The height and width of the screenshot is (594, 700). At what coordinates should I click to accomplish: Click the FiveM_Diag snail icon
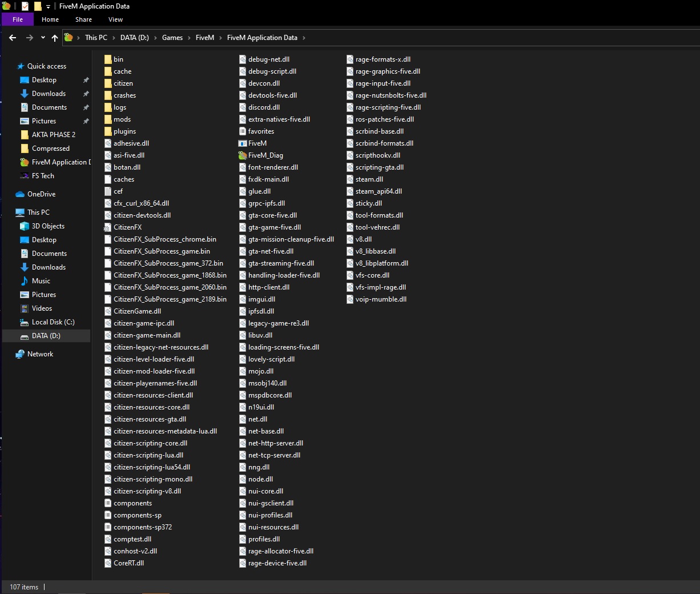click(x=243, y=155)
